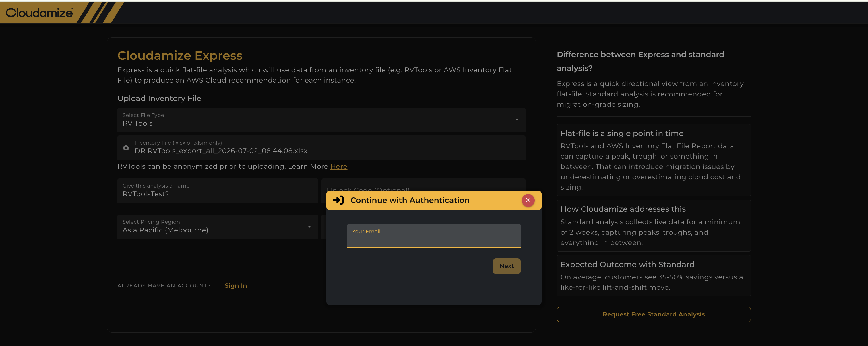The image size is (868, 346).
Task: Click the Cloudamize logo
Action: click(39, 13)
